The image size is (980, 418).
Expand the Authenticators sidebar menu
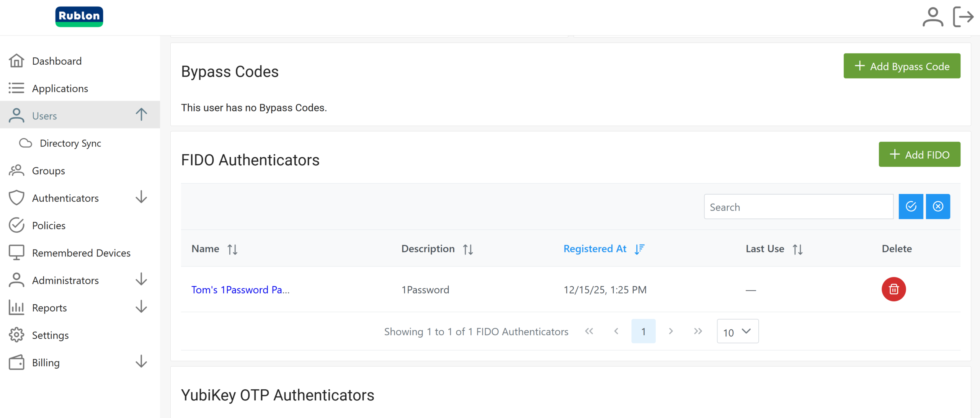141,197
